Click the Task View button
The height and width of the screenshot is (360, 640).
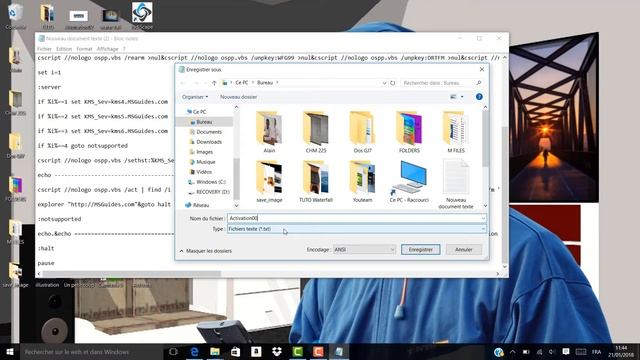(x=173, y=352)
